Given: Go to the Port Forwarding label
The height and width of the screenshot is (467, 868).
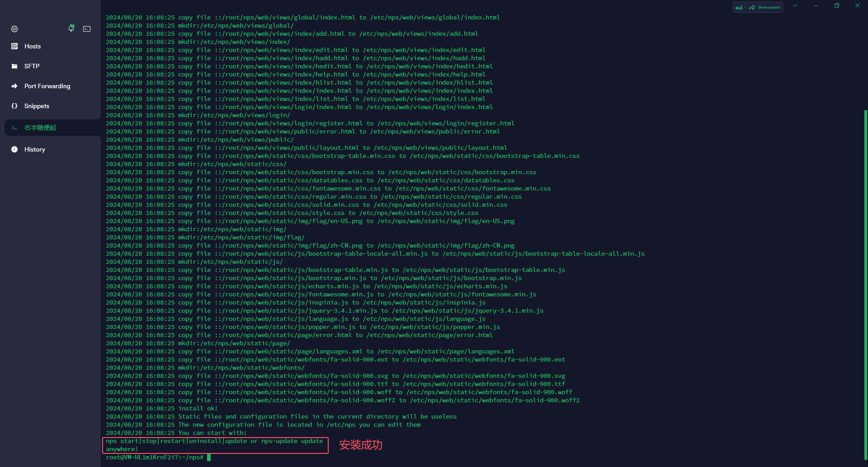Looking at the screenshot, I should click(47, 86).
